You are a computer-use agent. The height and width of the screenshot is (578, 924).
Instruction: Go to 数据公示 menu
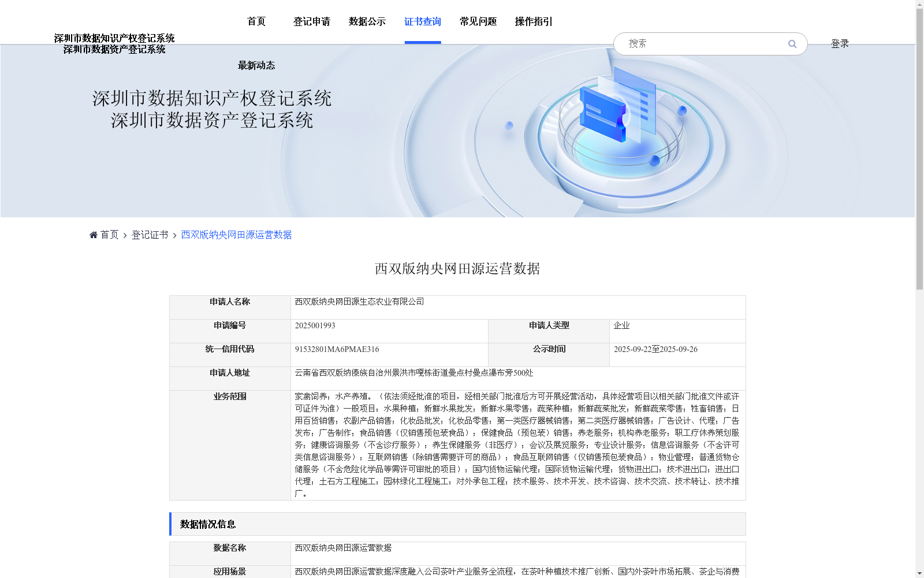pos(367,21)
